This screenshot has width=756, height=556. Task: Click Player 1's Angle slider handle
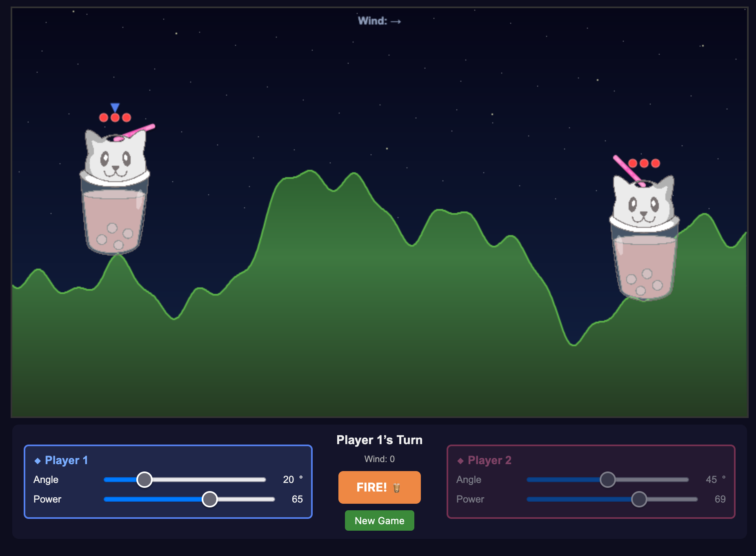[x=145, y=480]
